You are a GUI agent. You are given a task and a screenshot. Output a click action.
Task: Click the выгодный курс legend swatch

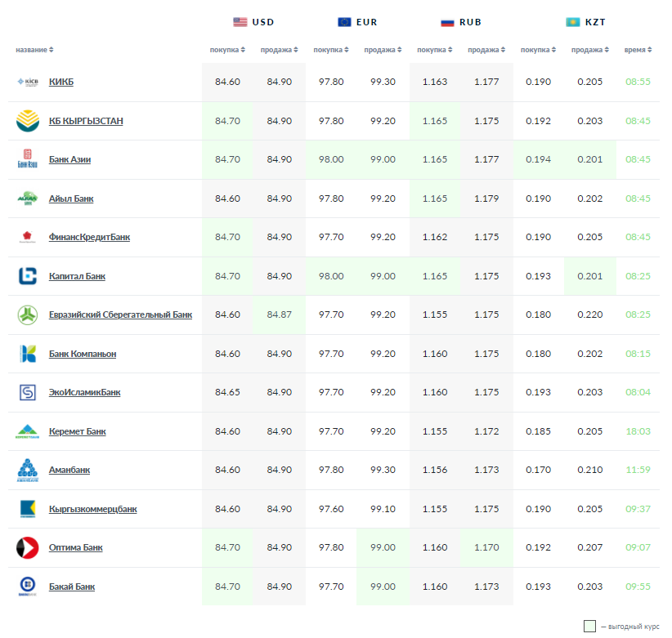tap(589, 627)
